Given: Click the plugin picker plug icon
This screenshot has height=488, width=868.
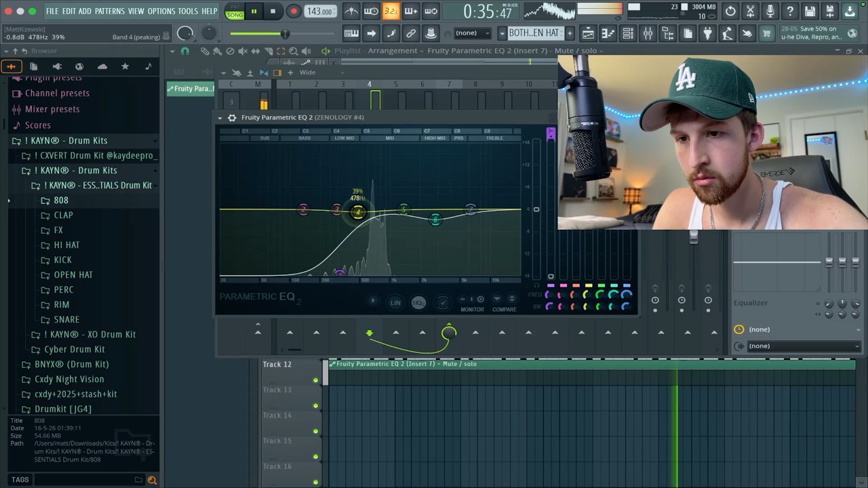Looking at the screenshot, I should tap(707, 33).
